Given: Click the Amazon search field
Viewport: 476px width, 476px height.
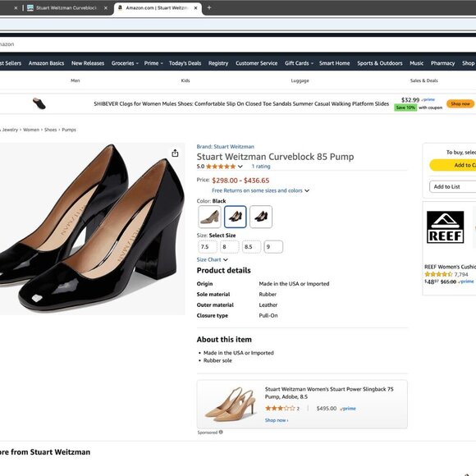Looking at the screenshot, I should click(x=238, y=44).
